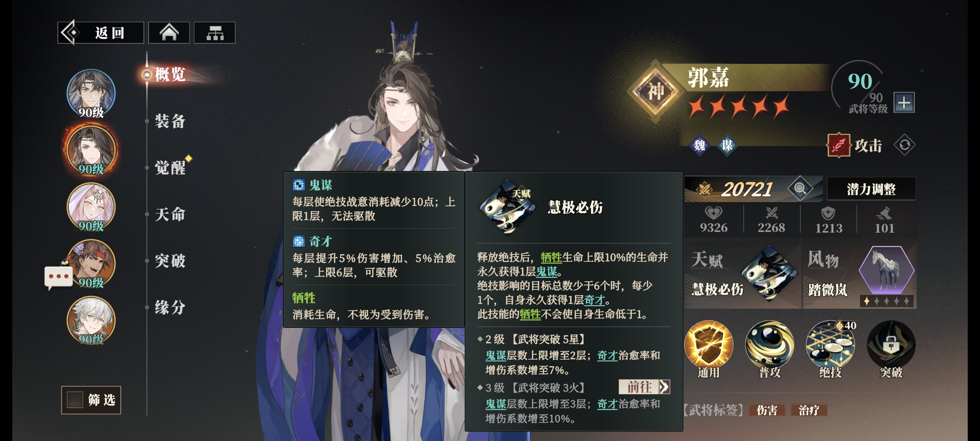Toggle the 筛选 filter checkbox
The image size is (980, 441).
pos(75,399)
